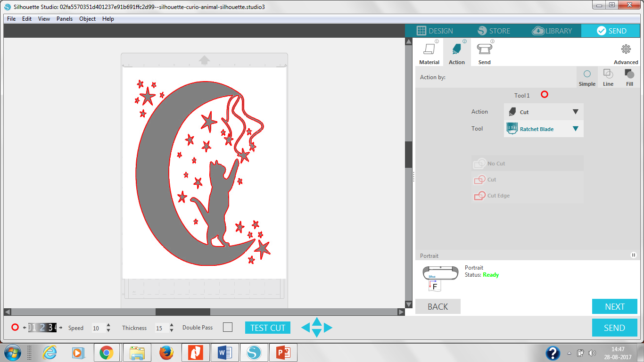Click the red tool circle in bottom bar

15,327
